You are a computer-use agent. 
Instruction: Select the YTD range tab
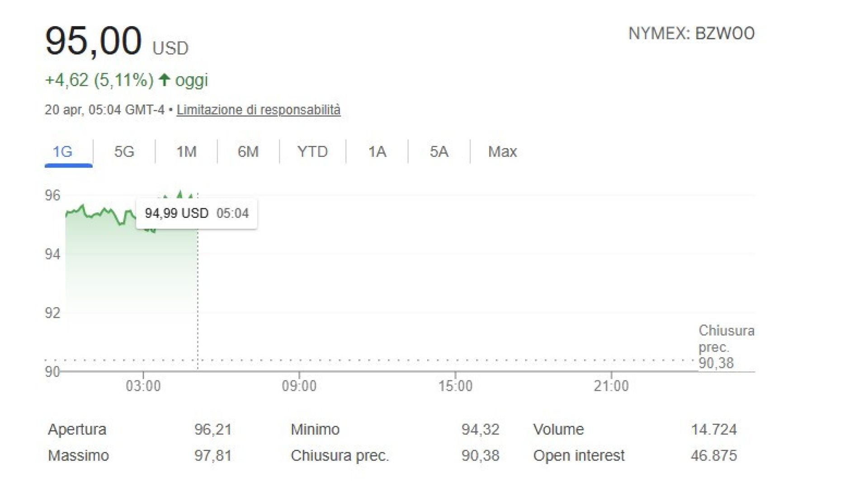(x=312, y=152)
